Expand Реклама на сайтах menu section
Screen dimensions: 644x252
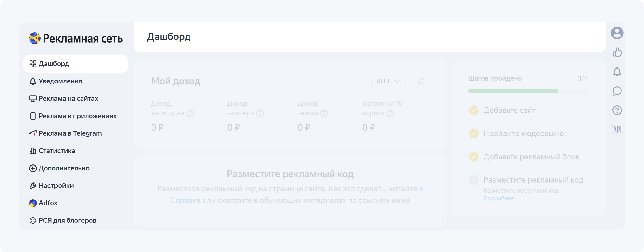68,99
